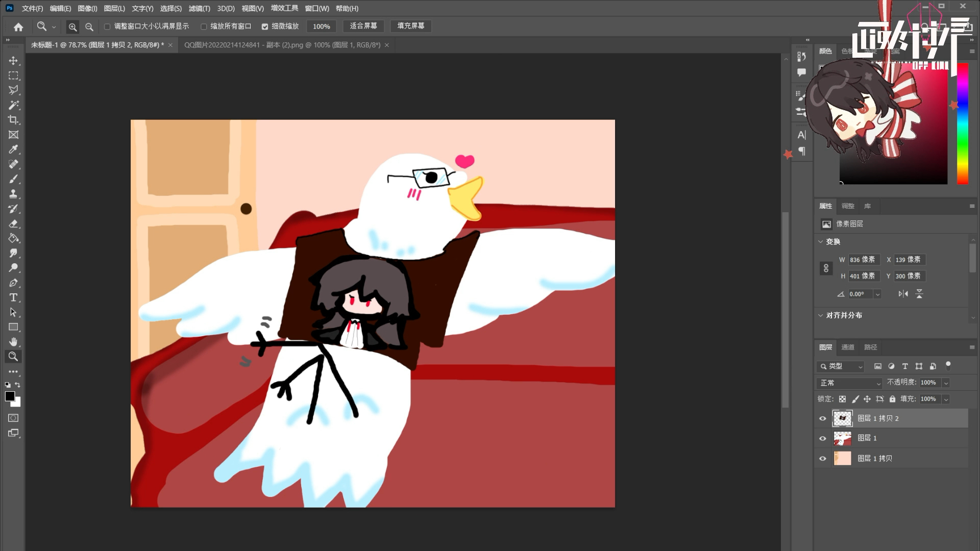This screenshot has height=551, width=980.
Task: Select the Crop tool
Action: coord(13,120)
